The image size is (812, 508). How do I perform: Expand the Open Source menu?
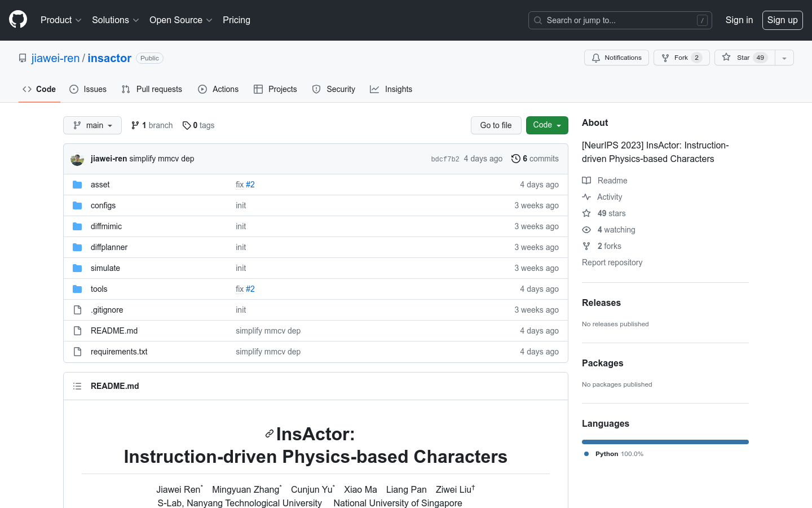click(181, 20)
